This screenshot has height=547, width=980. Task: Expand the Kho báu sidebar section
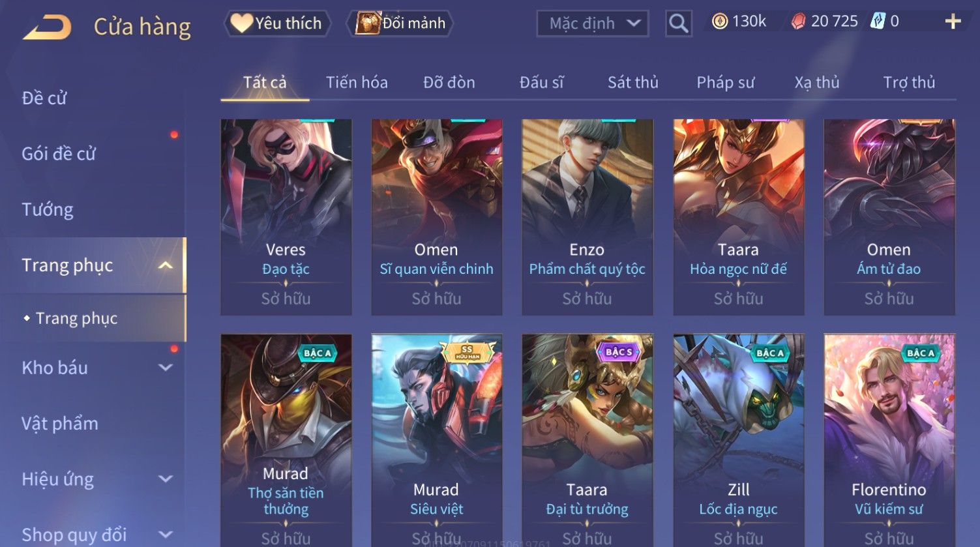click(166, 368)
